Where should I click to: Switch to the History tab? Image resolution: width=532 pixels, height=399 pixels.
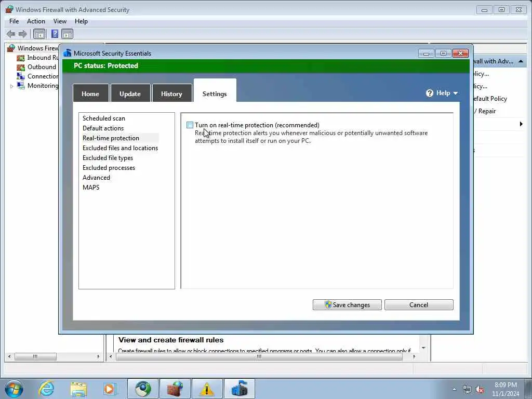point(171,94)
